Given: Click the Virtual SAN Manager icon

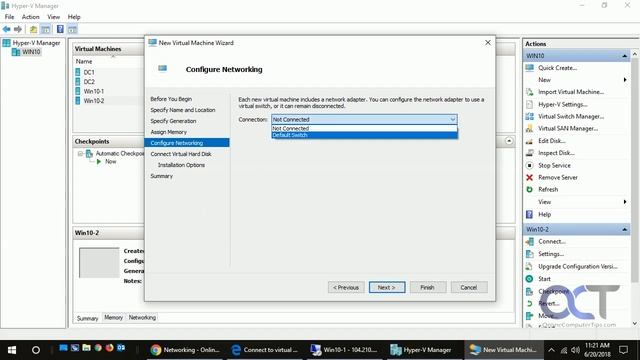Looking at the screenshot, I should coord(529,129).
